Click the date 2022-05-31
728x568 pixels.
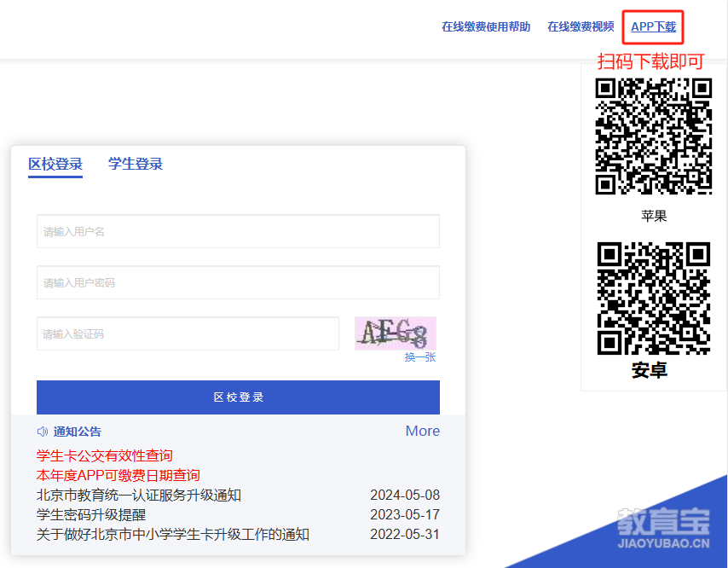pyautogui.click(x=405, y=534)
